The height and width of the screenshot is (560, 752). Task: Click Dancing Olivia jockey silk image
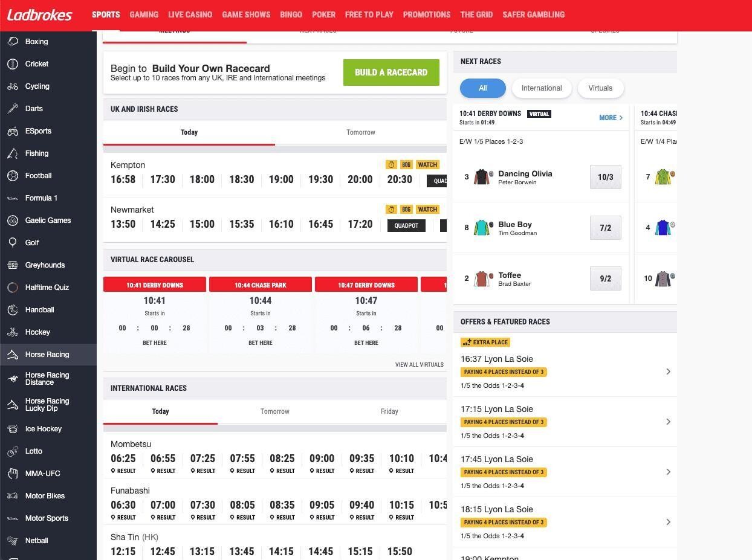coord(483,177)
